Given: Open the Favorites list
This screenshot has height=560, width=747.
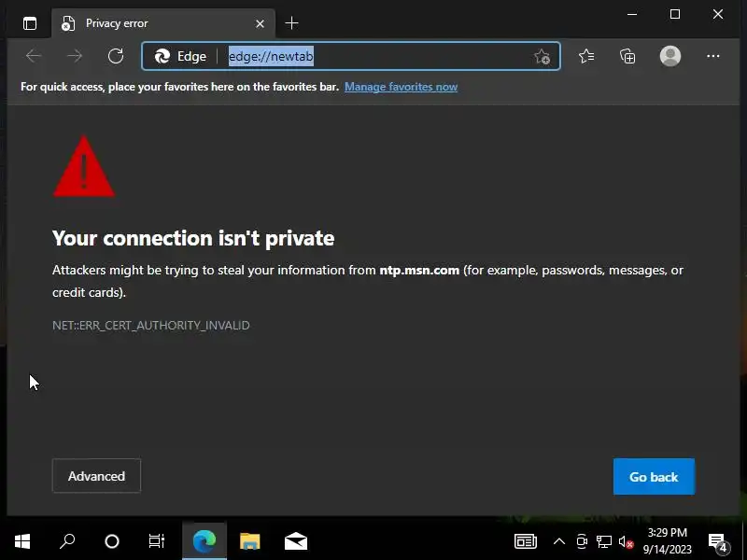Looking at the screenshot, I should coord(586,56).
